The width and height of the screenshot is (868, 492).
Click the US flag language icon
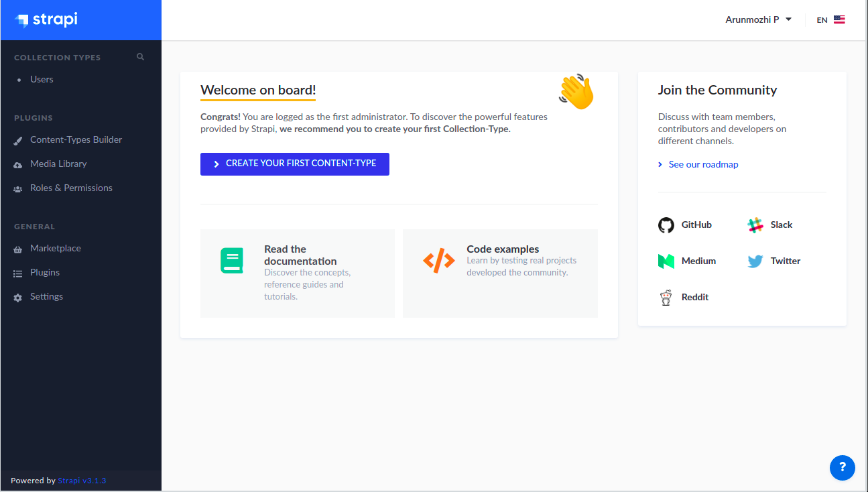point(839,20)
